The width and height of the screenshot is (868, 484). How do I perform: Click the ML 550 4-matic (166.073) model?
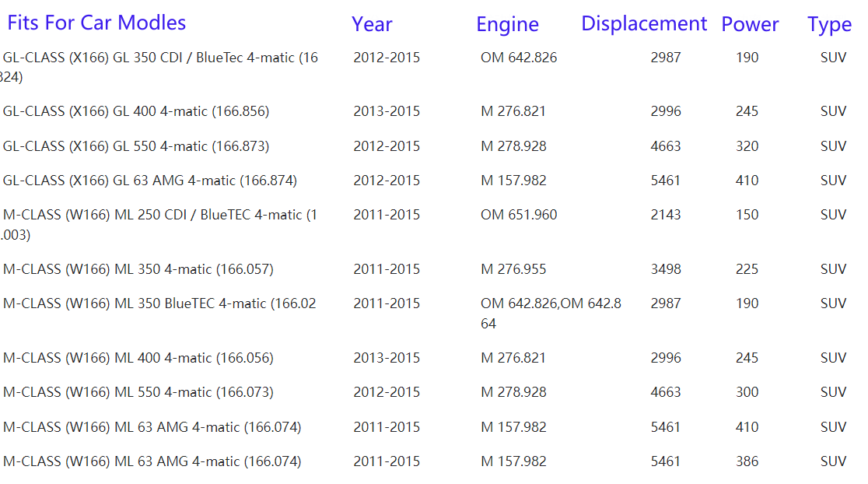[138, 392]
